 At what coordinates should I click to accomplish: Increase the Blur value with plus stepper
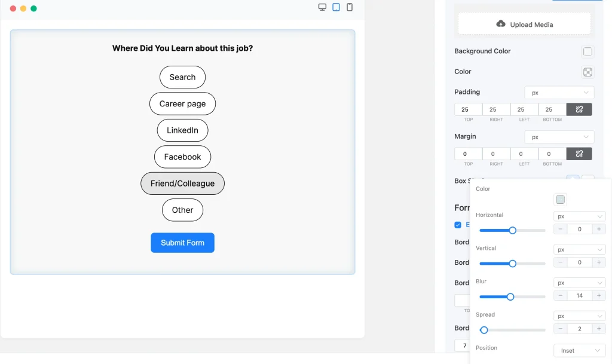click(x=598, y=295)
